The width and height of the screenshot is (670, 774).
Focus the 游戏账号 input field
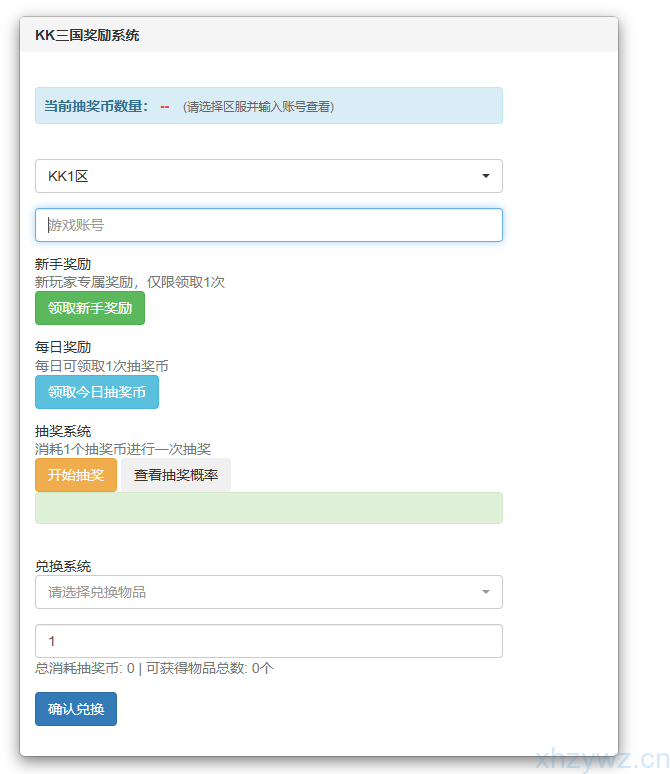[x=268, y=225]
